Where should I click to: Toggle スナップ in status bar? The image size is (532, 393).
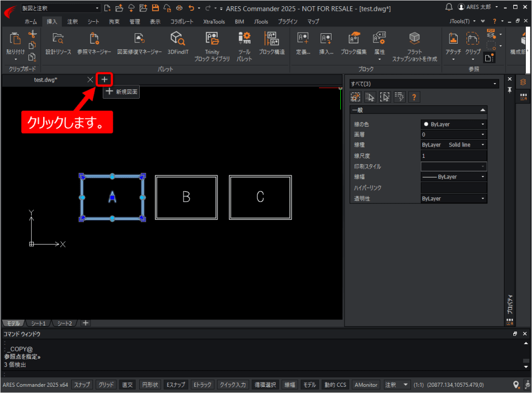[82, 385]
